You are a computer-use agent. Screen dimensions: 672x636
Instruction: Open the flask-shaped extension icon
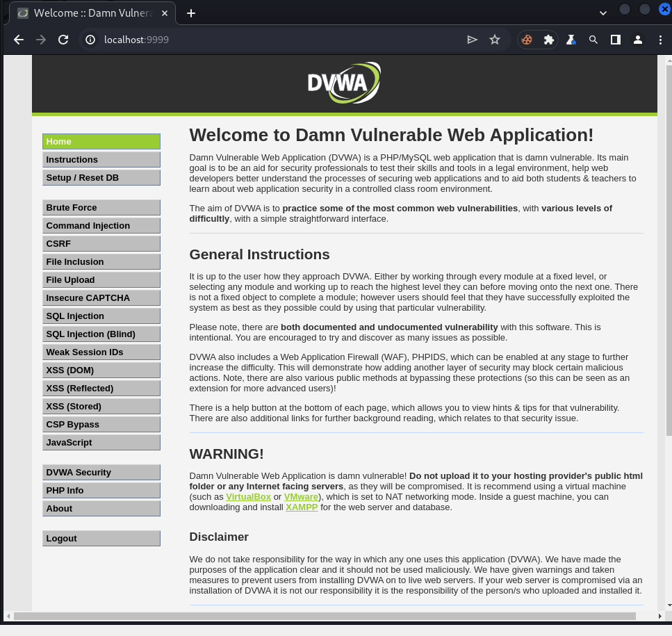pyautogui.click(x=571, y=40)
